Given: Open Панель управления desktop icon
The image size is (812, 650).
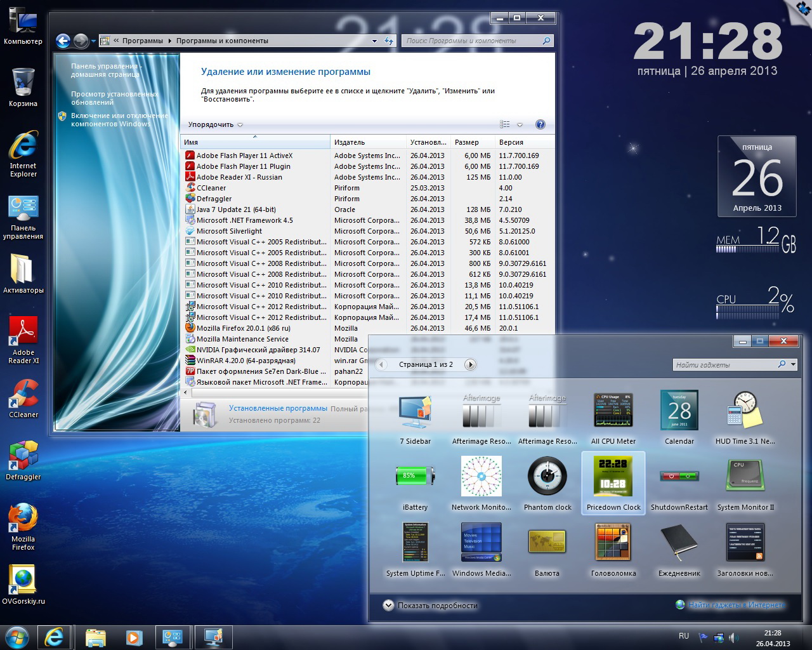Looking at the screenshot, I should coord(23,217).
